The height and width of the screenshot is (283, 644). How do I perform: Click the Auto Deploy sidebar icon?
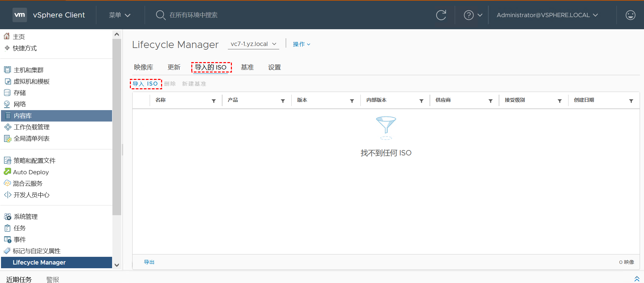click(x=7, y=172)
